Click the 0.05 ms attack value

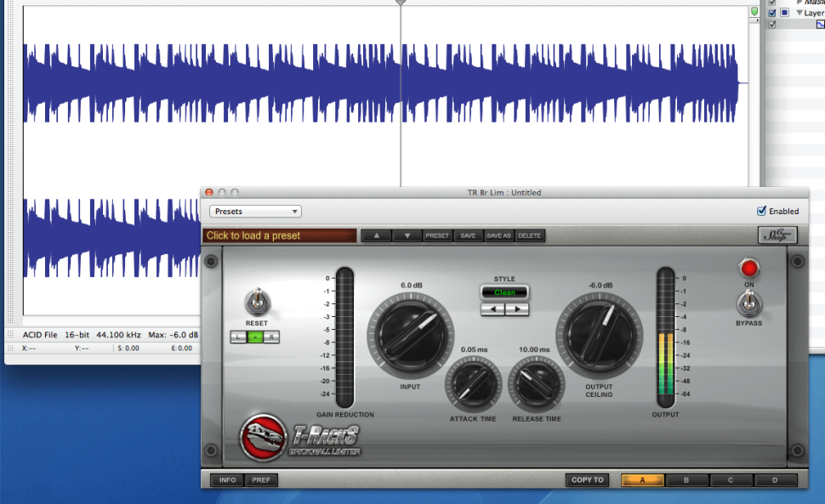474,349
